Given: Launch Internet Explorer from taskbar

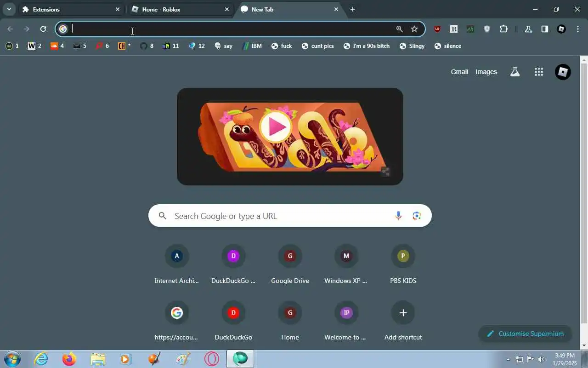Looking at the screenshot, I should coord(41,359).
